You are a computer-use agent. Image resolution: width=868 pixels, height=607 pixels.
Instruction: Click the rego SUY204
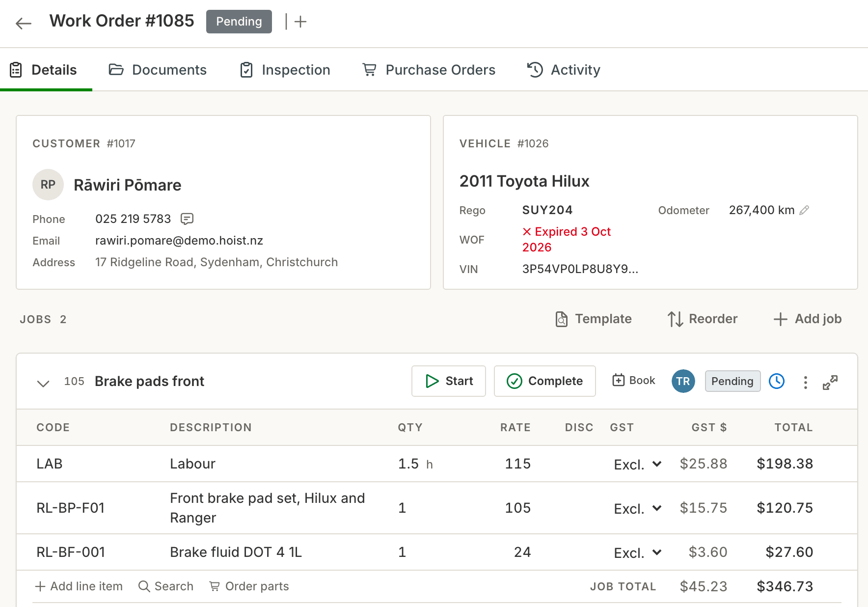(547, 210)
